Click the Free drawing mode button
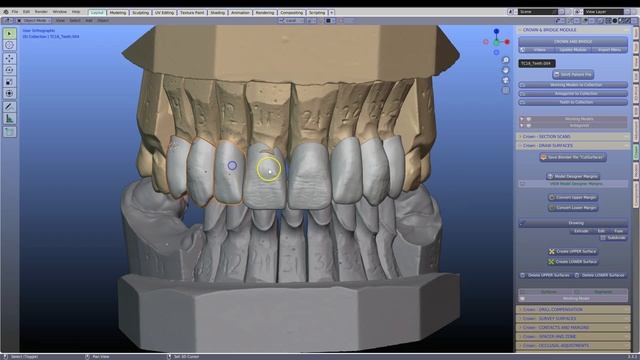 [618, 231]
